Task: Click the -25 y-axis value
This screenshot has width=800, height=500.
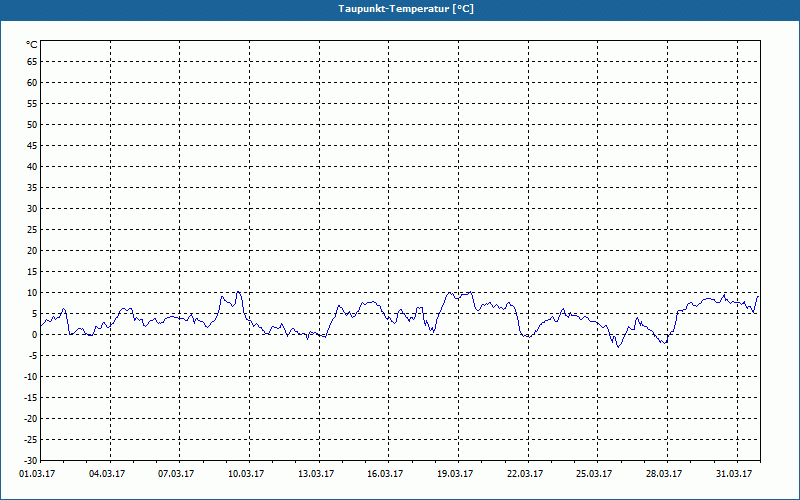Action: tap(31, 440)
